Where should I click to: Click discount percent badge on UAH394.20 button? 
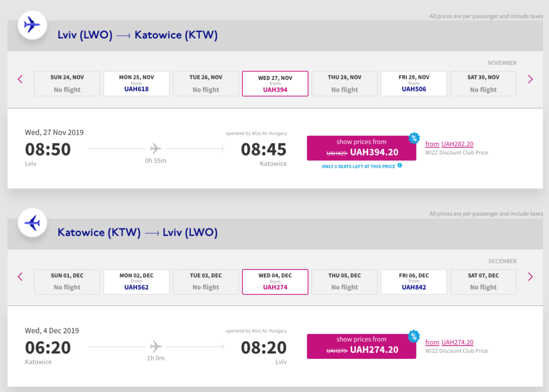414,138
